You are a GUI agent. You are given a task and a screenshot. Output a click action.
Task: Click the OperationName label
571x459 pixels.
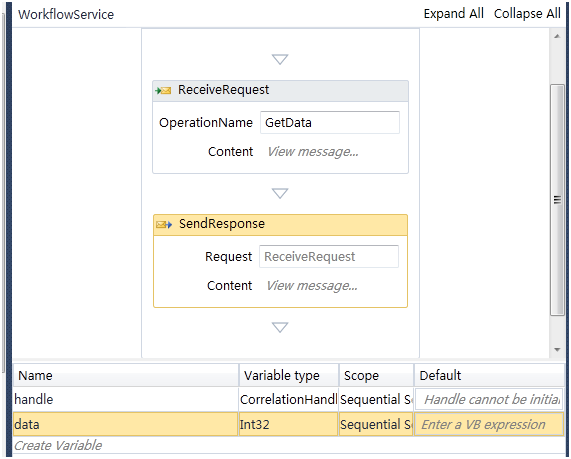click(x=206, y=123)
